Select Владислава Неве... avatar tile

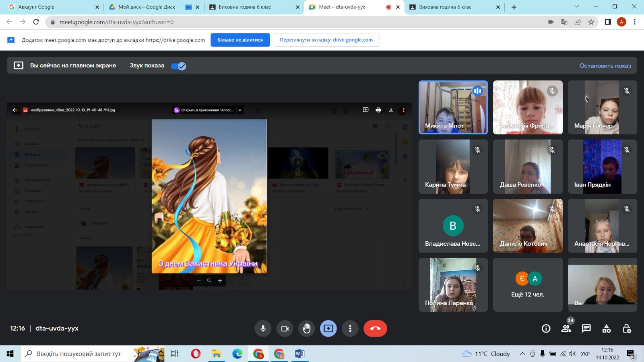click(x=453, y=226)
